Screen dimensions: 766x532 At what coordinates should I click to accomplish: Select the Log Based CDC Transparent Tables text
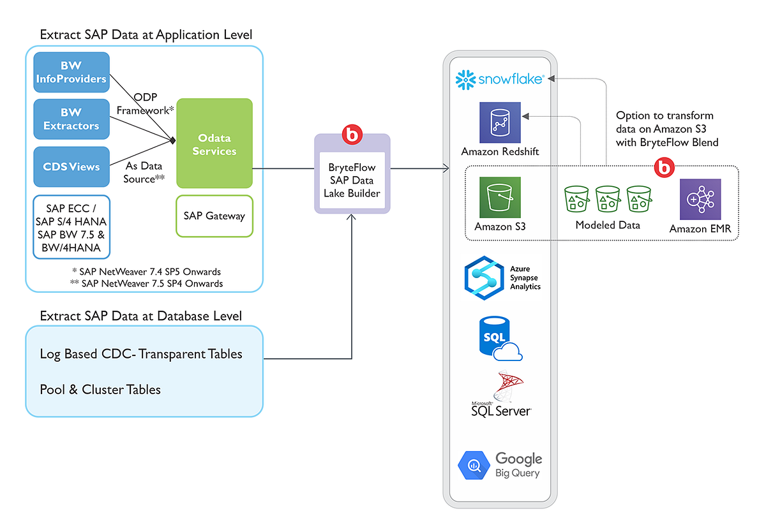pyautogui.click(x=141, y=353)
